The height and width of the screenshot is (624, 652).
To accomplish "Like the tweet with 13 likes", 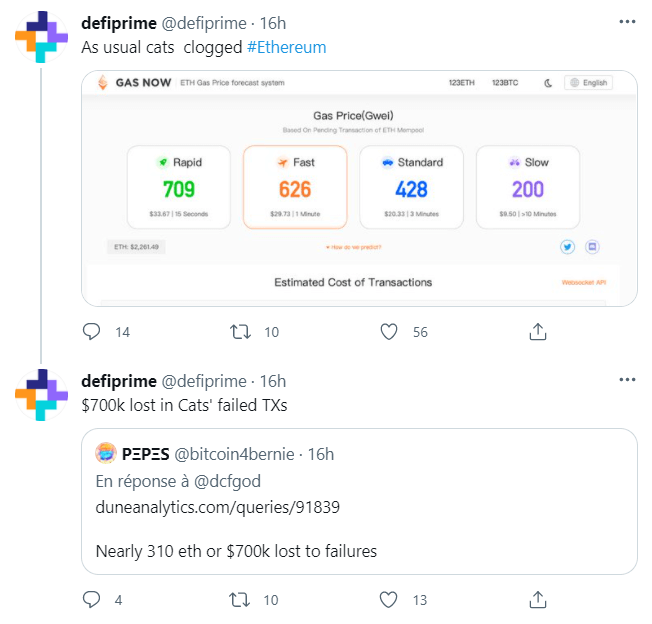I will (x=389, y=599).
